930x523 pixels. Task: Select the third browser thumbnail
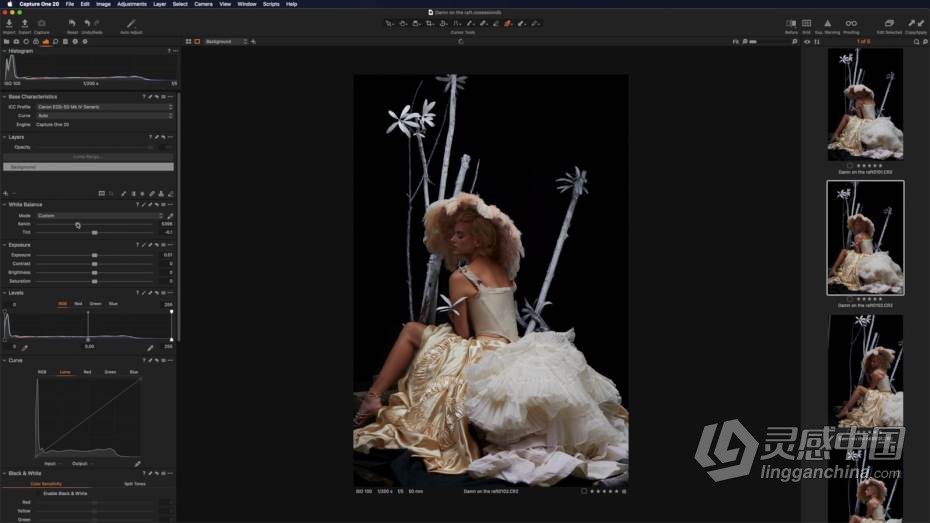point(865,369)
